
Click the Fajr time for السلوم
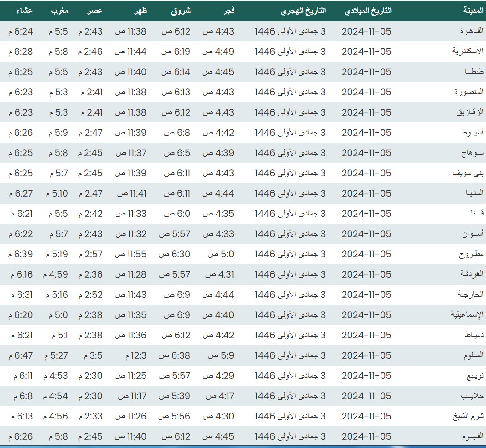click(x=221, y=355)
